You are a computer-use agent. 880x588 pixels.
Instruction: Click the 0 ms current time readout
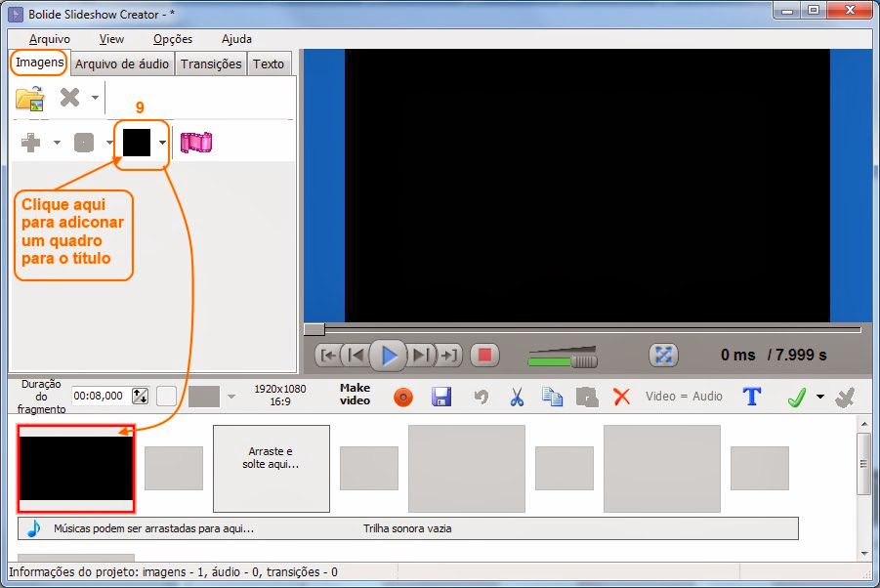tap(737, 356)
